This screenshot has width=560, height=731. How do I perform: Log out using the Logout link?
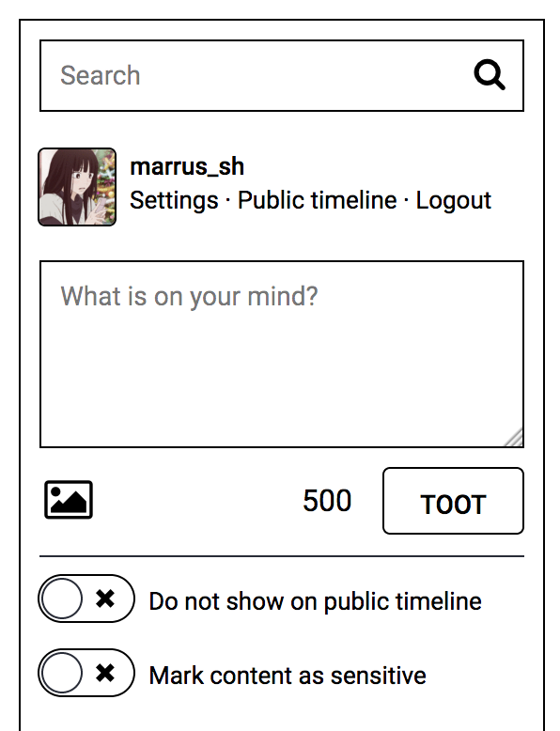tap(453, 200)
